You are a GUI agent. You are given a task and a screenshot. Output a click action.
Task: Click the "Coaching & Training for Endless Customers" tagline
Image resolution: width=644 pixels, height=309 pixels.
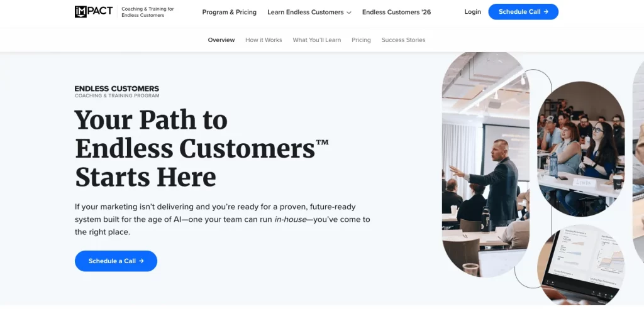pyautogui.click(x=148, y=12)
